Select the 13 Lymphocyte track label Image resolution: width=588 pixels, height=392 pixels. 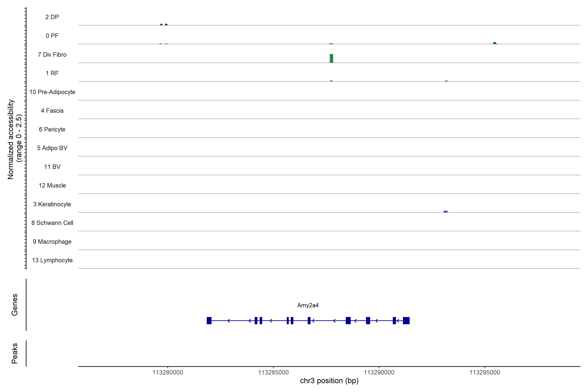click(x=52, y=260)
